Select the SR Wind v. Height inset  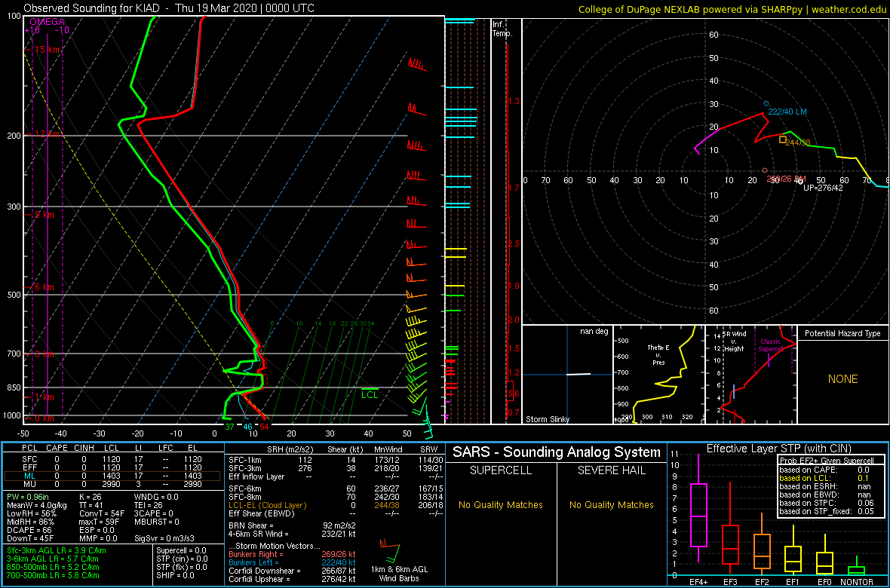[x=751, y=374]
